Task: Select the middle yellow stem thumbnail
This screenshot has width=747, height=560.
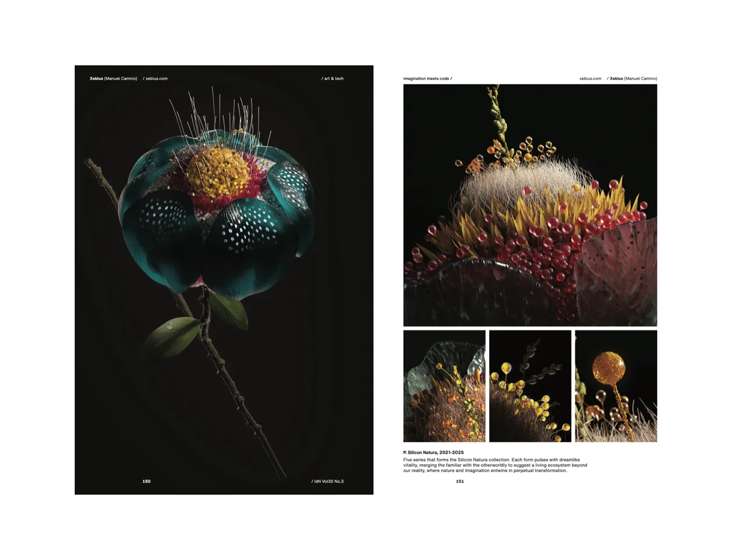Action: [530, 385]
